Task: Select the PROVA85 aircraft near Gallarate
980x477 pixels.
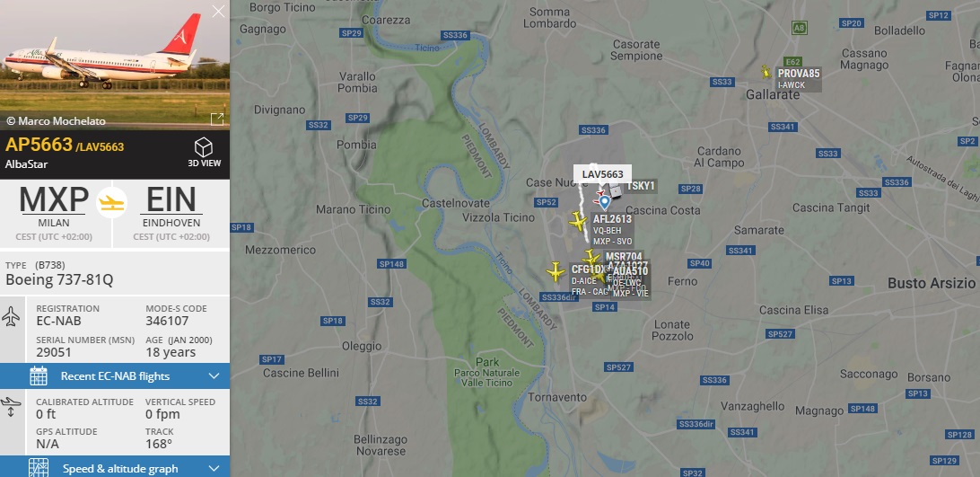Action: coord(766,73)
